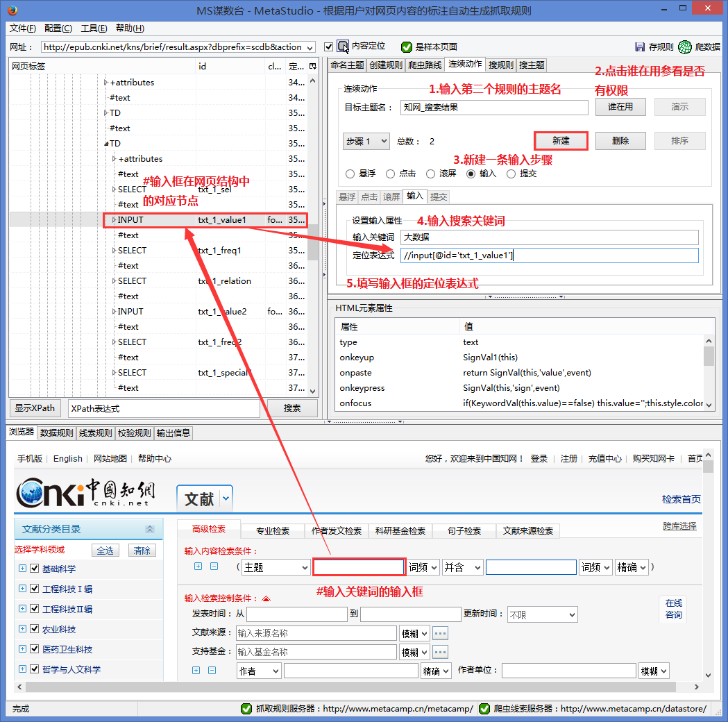Click red triangle beside 输入检索控制条件

tap(266, 598)
